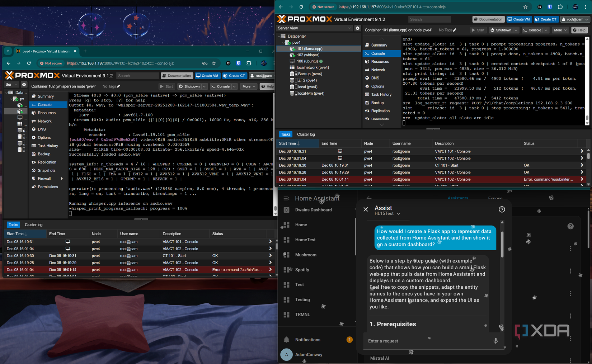Switch to the Cluster log tab
Viewport: 592px width, 364px height.
306,134
